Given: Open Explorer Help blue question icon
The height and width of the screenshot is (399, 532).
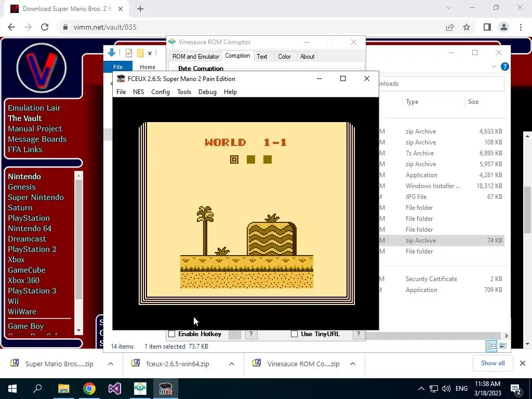Looking at the screenshot, I should 505,66.
